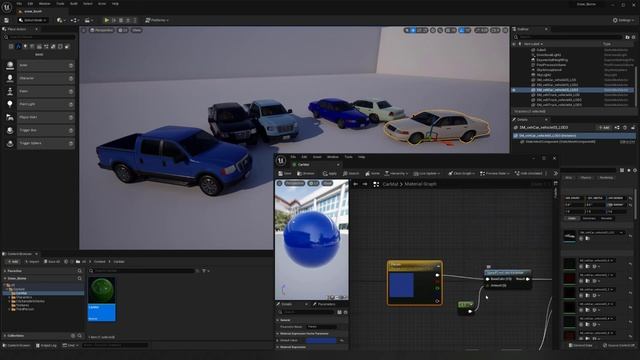Click the material preview sphere viewport

point(312,240)
